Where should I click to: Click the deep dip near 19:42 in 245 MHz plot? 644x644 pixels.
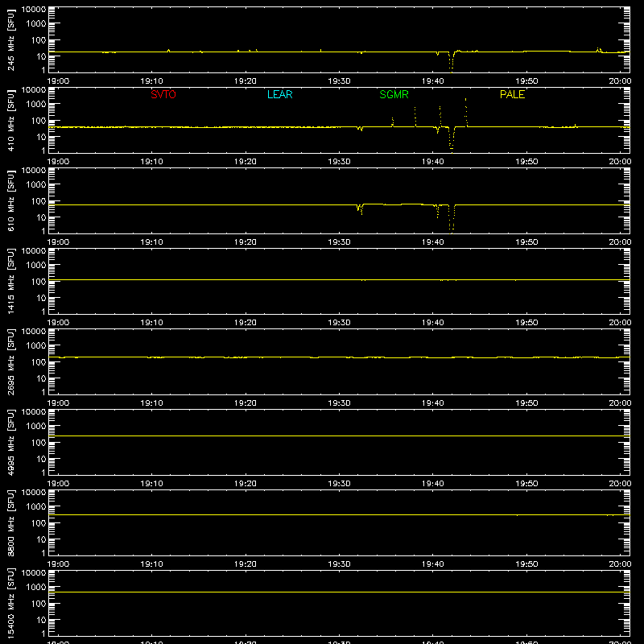tap(452, 62)
